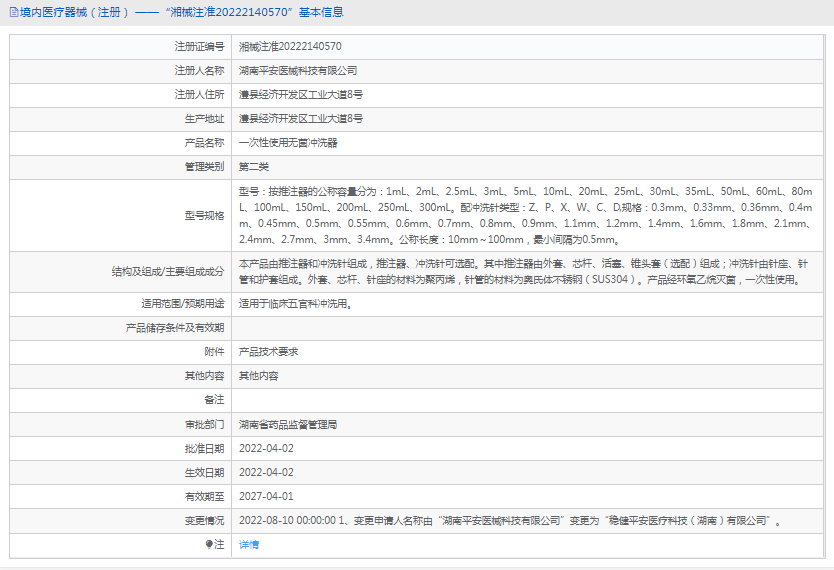834x570 pixels.
Task: Select registrant name 湖南平安医械科技有限公司
Action: coord(298,71)
